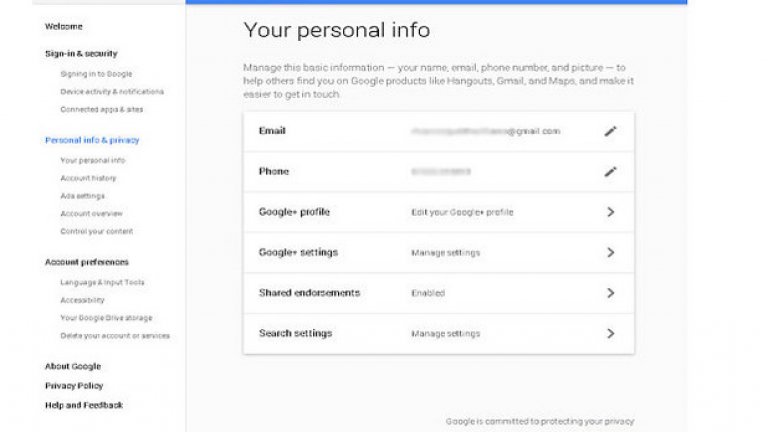The image size is (768, 432).
Task: Open the Privacy Policy link
Action: (74, 385)
